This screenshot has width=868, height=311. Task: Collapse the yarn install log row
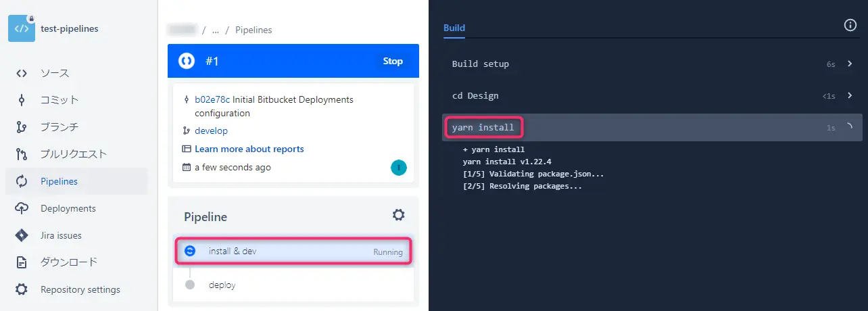coord(652,127)
